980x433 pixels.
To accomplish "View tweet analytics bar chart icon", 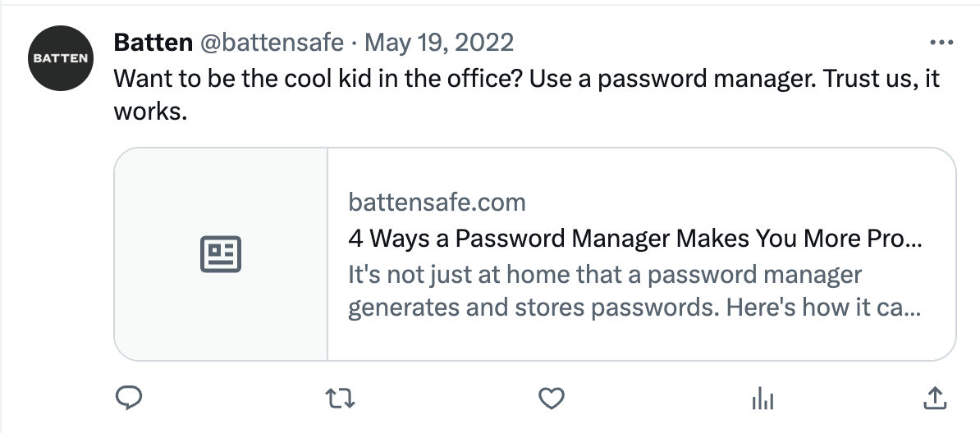I will tap(762, 398).
